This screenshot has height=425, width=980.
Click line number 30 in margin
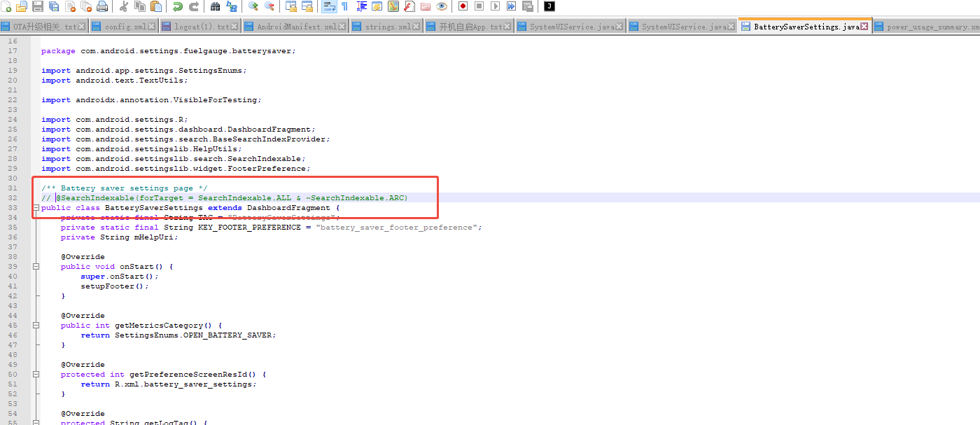[12, 179]
